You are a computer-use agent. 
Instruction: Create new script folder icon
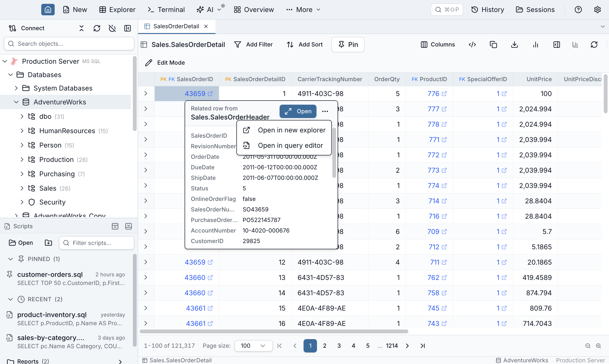pyautogui.click(x=48, y=243)
